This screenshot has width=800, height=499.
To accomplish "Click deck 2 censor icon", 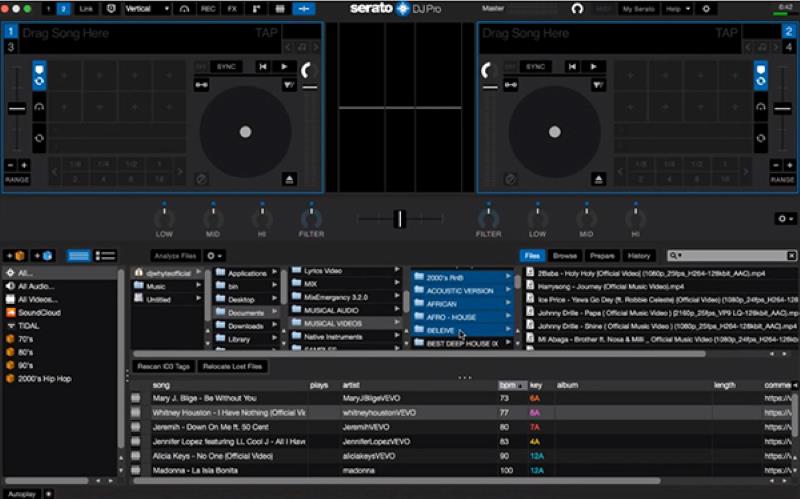I will click(510, 179).
